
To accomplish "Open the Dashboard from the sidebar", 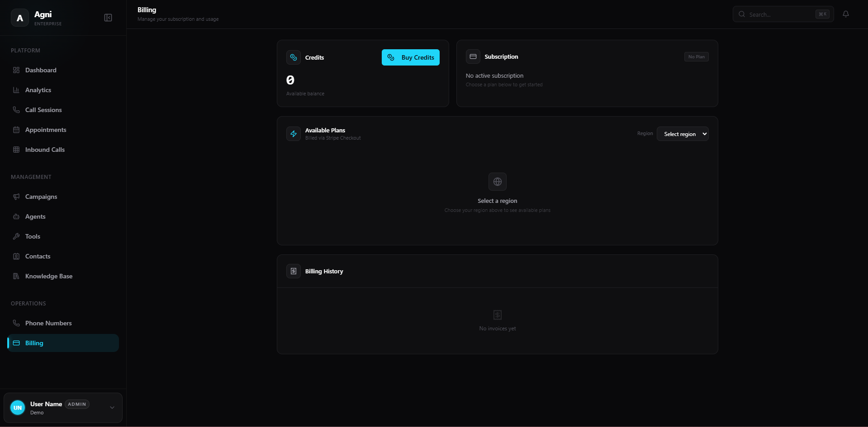I will (x=41, y=70).
